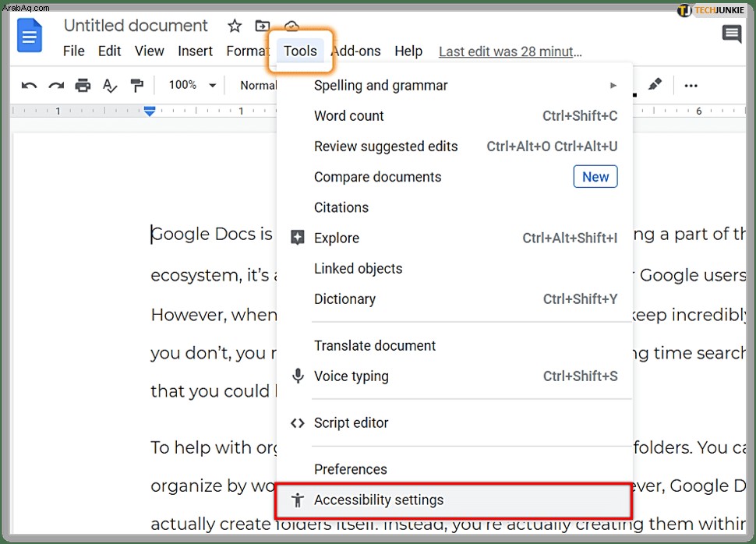Open the File menu
The height and width of the screenshot is (544, 756).
click(x=74, y=51)
